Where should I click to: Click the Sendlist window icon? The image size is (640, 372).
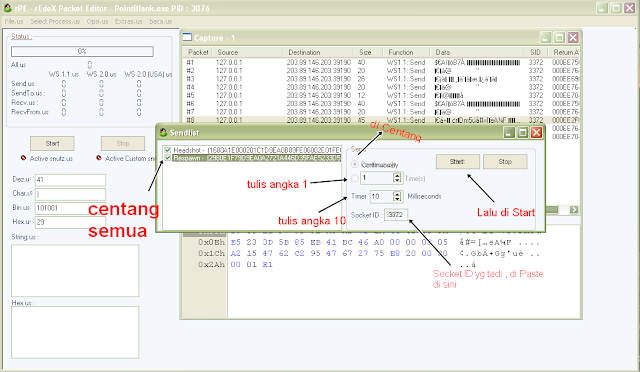[x=163, y=132]
